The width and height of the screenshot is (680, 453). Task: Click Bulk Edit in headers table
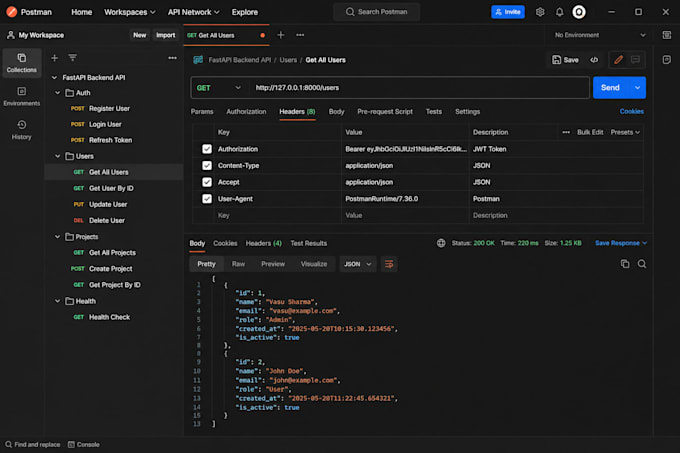click(590, 132)
